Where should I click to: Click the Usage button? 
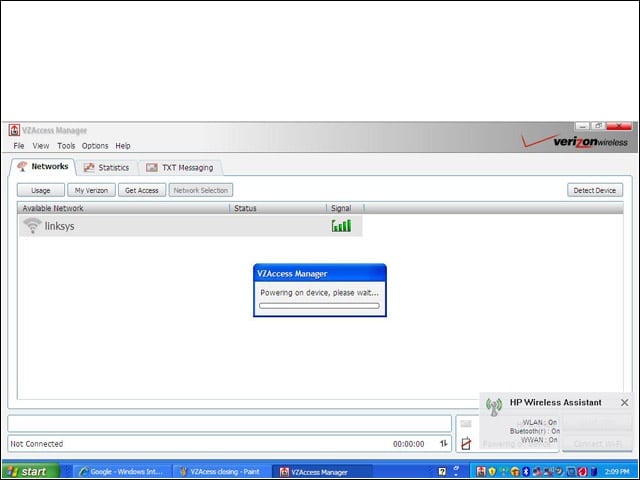click(x=41, y=190)
